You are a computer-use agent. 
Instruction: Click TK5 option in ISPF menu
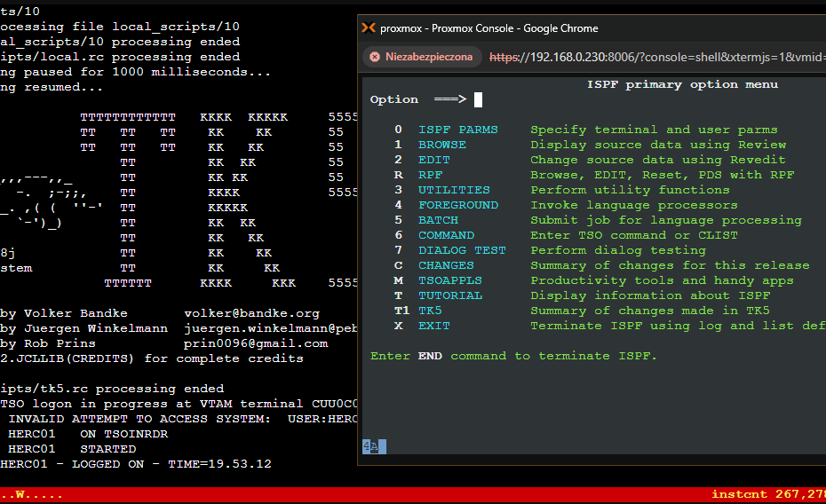click(x=431, y=311)
